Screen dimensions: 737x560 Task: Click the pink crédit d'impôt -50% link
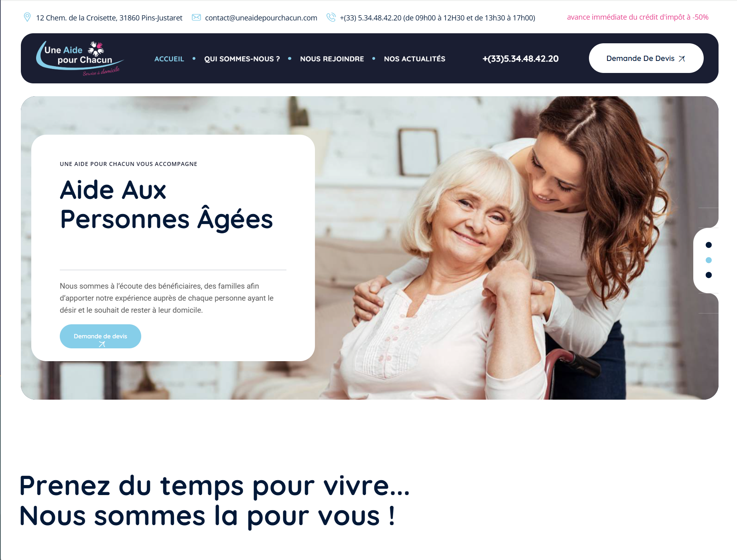pos(638,17)
